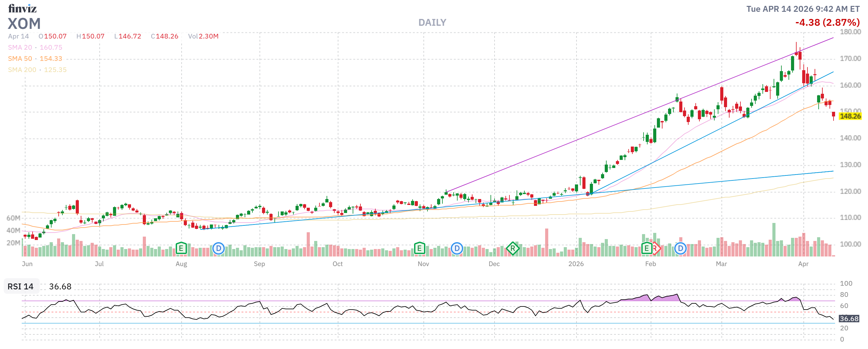Click the earnings E marker before Feb
Viewport: 868px width, 349px height.
pyautogui.click(x=646, y=249)
